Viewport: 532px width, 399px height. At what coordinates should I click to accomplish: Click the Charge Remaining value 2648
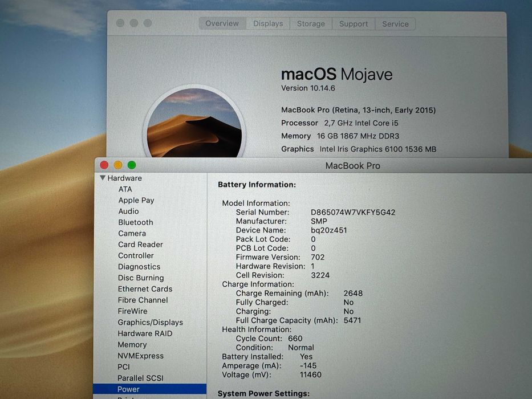(353, 293)
